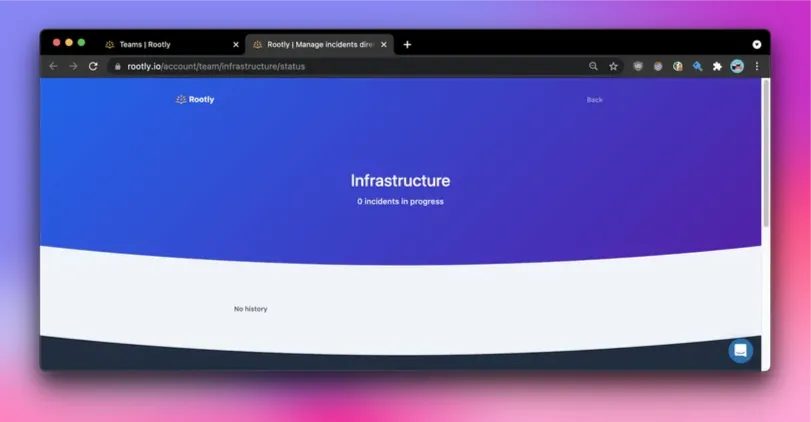Screen dimensions: 811x422
Task: Open the zoom magnifier icon in address bar
Action: (x=593, y=66)
